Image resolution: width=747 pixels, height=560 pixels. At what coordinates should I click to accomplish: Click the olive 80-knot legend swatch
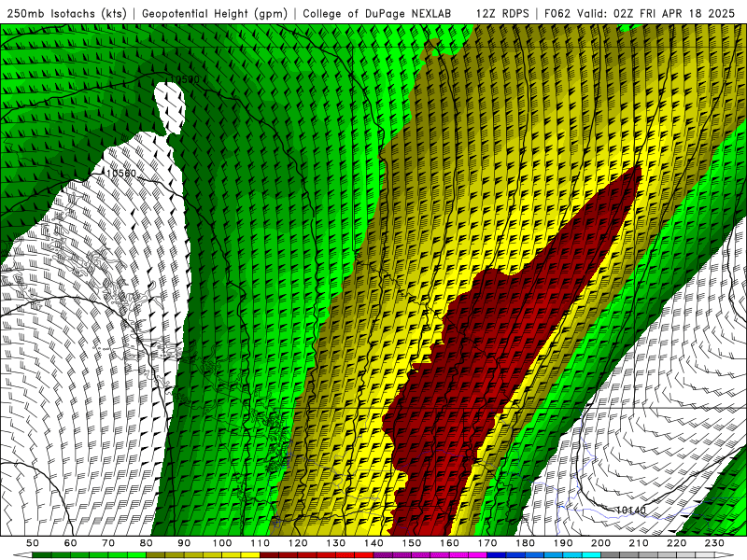point(156,555)
